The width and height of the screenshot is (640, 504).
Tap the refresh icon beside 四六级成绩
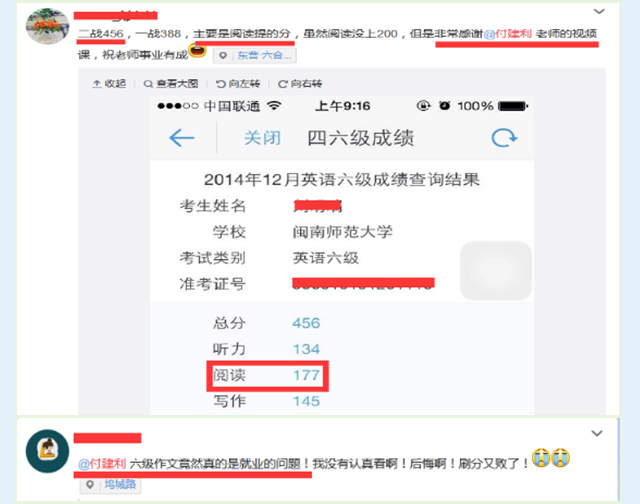[504, 138]
